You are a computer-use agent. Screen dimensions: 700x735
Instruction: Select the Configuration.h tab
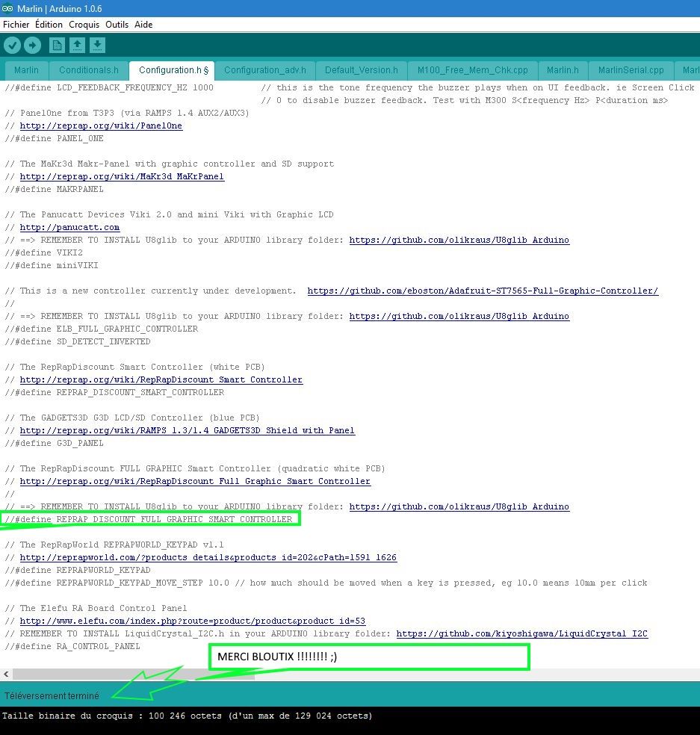point(172,70)
